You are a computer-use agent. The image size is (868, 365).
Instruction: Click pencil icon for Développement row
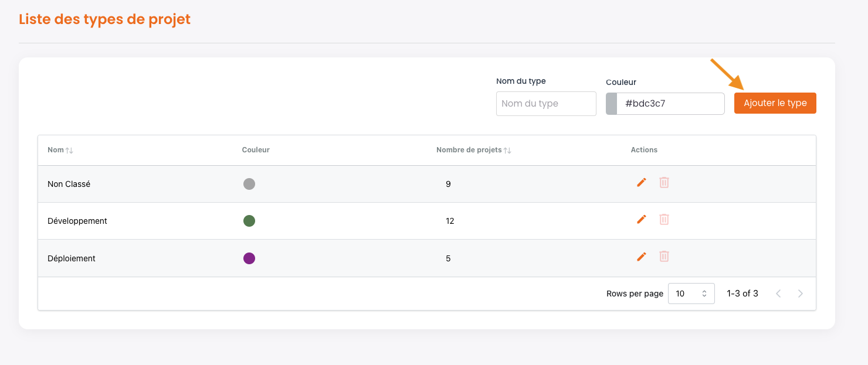pos(641,220)
